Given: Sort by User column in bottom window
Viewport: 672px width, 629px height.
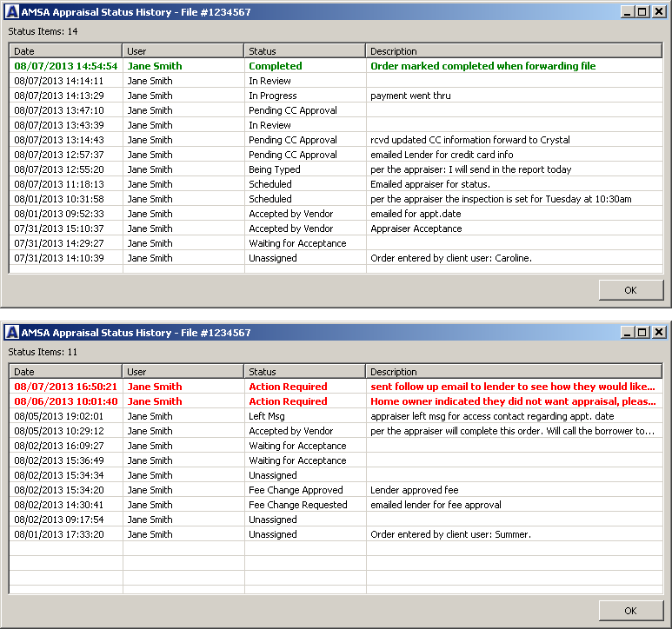Looking at the screenshot, I should pos(183,372).
